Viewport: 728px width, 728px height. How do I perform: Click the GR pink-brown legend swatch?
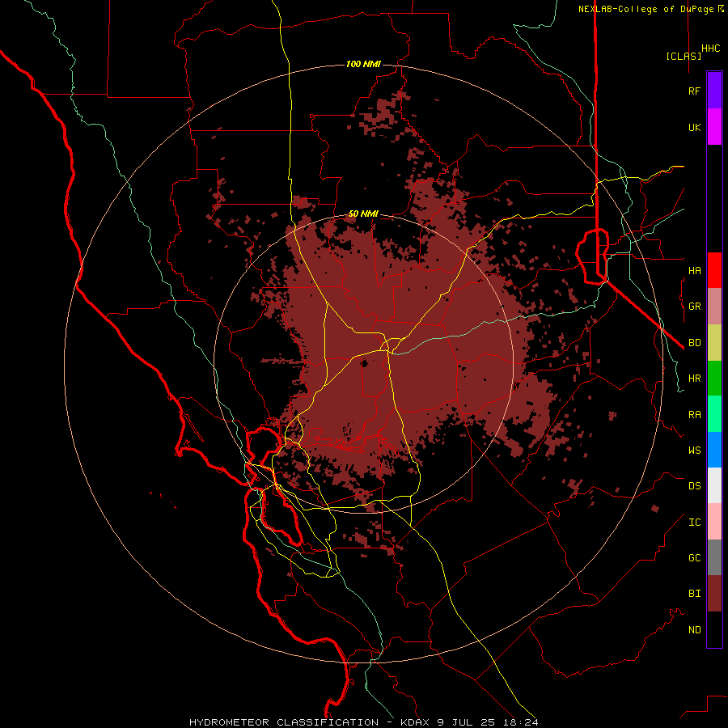714,307
